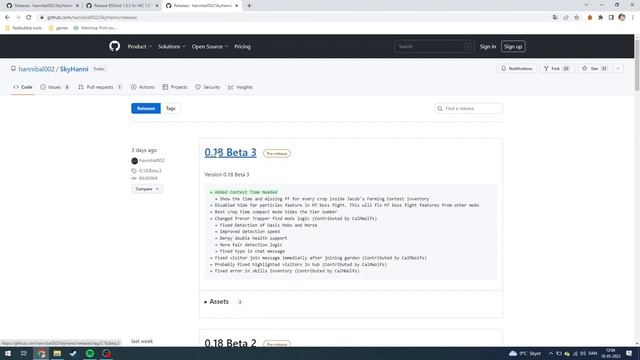Click the Chrome profile avatar
Screen dimensions: 640x360
pyautogui.click(x=622, y=18)
